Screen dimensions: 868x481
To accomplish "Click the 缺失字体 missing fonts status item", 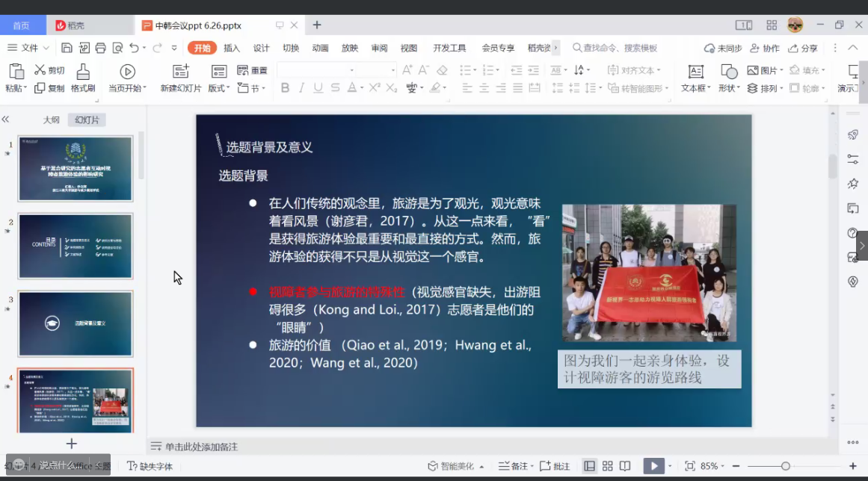I will pyautogui.click(x=150, y=466).
